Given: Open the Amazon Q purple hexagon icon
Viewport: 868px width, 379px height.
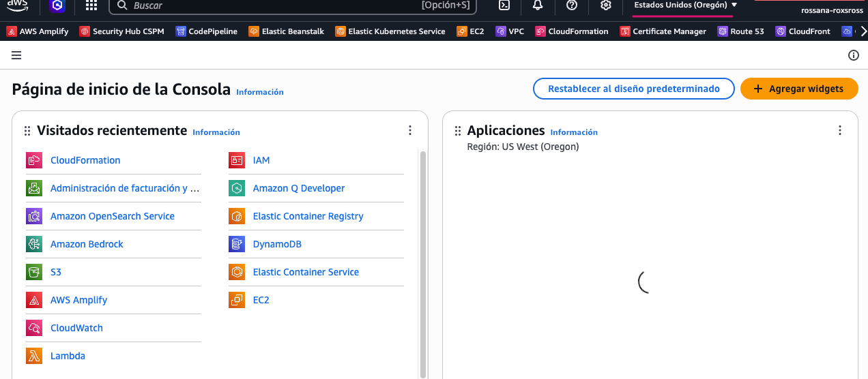Looking at the screenshot, I should pyautogui.click(x=58, y=5).
